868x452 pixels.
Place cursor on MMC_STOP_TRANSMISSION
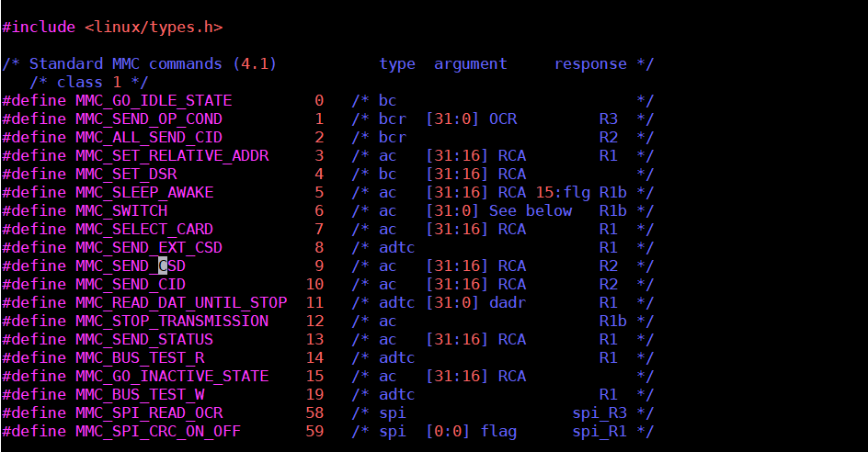click(x=171, y=321)
